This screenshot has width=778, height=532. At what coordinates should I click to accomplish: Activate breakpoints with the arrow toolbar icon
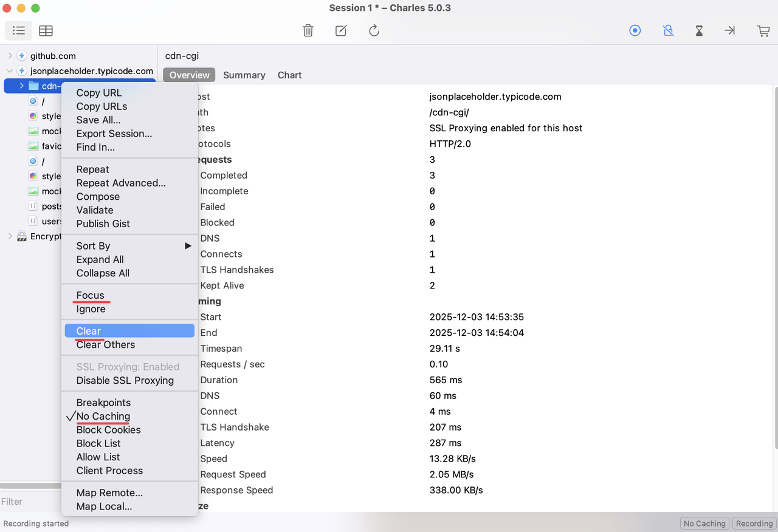(730, 30)
